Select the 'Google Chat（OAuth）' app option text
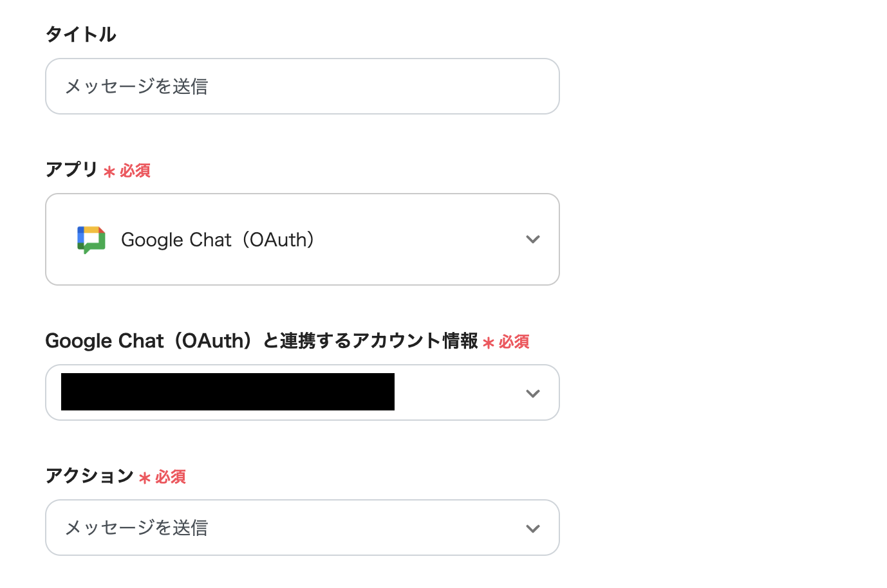 coord(218,240)
